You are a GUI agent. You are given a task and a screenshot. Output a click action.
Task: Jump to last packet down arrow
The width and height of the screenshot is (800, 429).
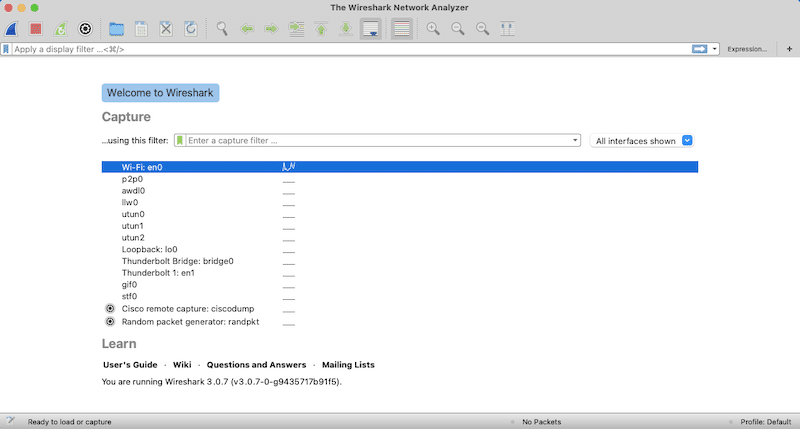(x=346, y=29)
